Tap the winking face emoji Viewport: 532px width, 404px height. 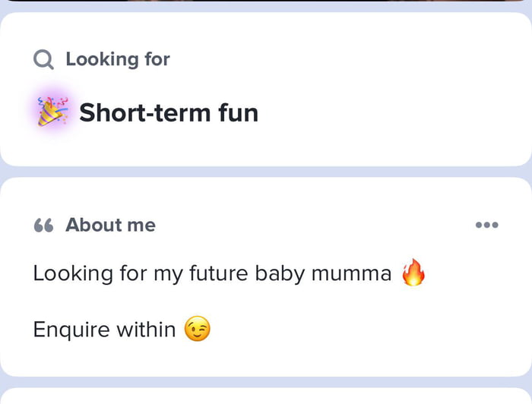[198, 330]
